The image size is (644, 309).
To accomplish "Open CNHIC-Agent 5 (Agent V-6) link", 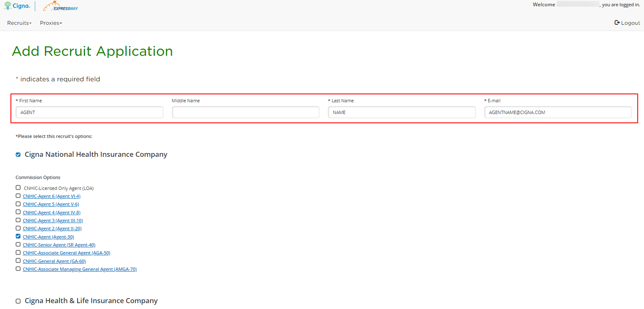I will [x=51, y=204].
